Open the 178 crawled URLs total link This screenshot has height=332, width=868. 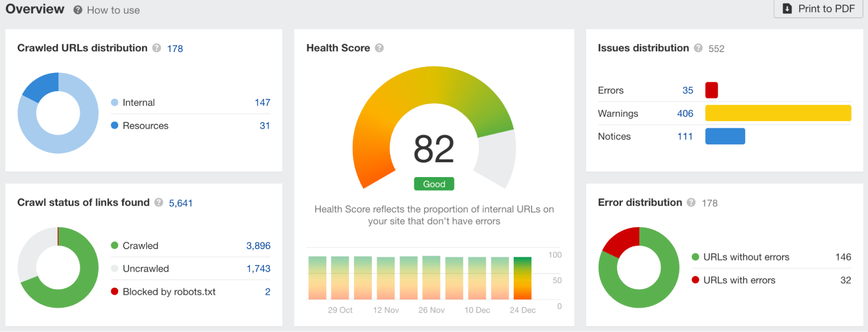coord(175,49)
